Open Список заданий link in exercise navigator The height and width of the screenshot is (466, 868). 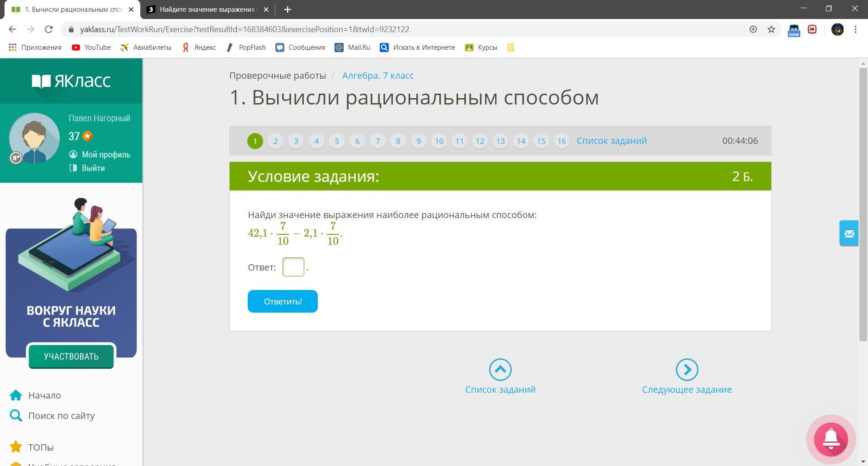(x=612, y=141)
